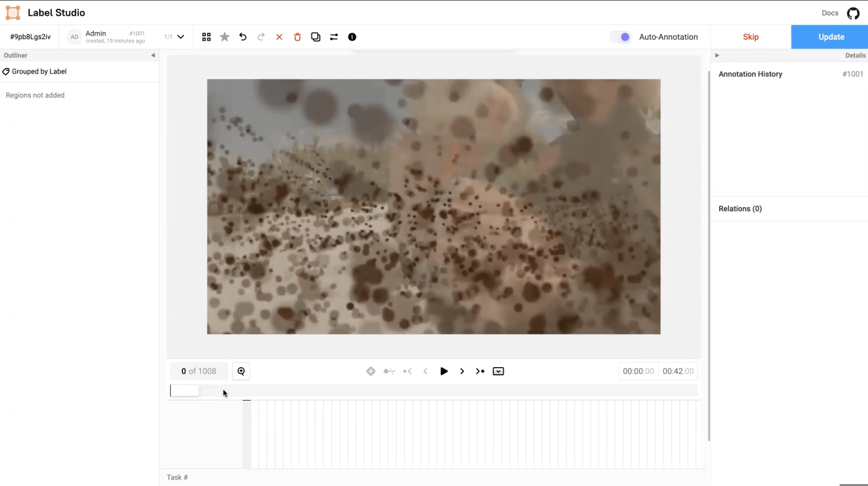Click the timeline seeker handle
This screenshot has height=486, width=868.
point(184,391)
